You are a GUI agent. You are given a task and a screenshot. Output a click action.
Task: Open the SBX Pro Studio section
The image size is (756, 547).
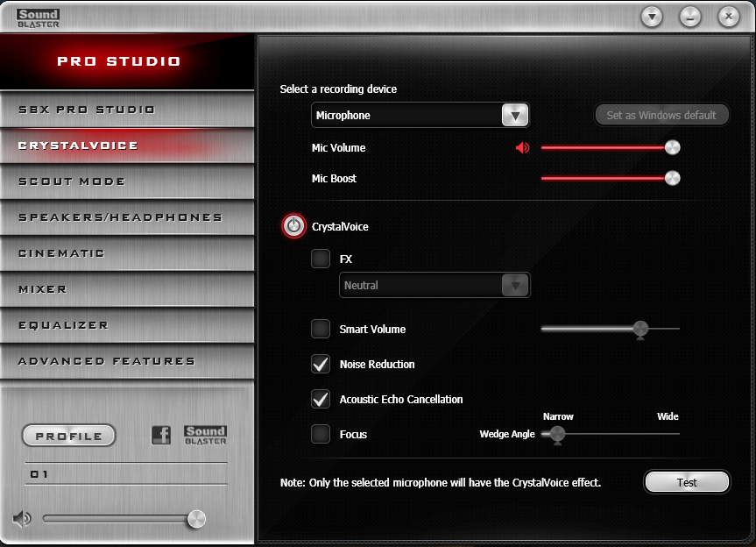[x=127, y=110]
